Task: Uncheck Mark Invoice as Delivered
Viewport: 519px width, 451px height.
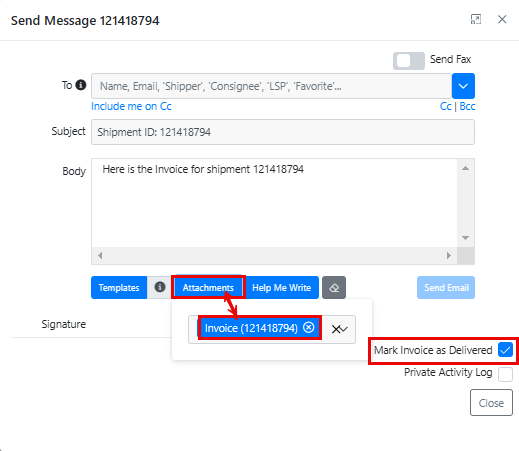Action: 505,350
